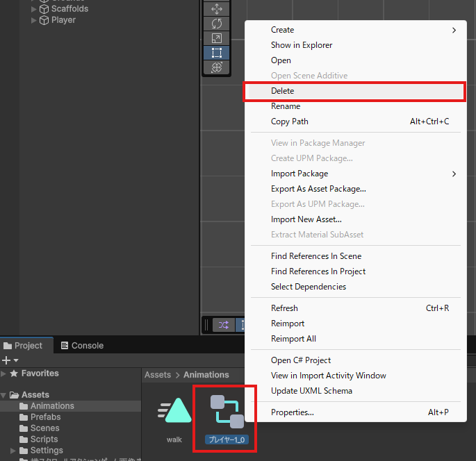This screenshot has width=476, height=461.
Task: Choose Rename in the context menu
Action: point(356,106)
